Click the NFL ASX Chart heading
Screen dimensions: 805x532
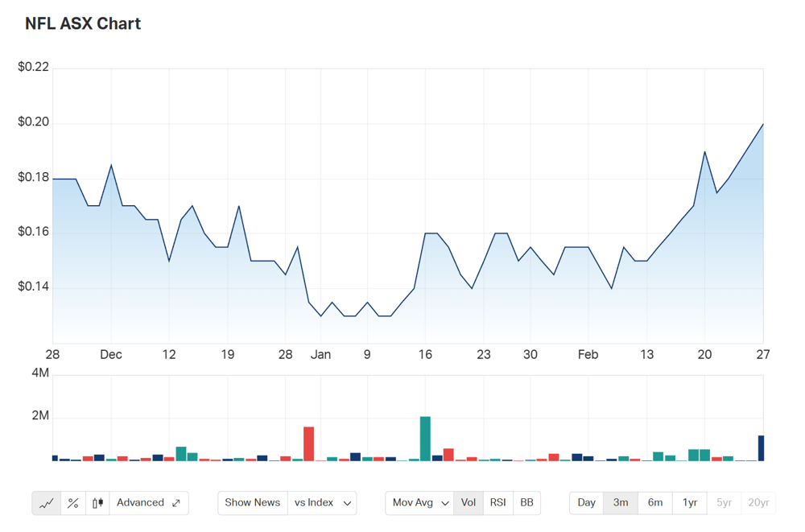[83, 23]
